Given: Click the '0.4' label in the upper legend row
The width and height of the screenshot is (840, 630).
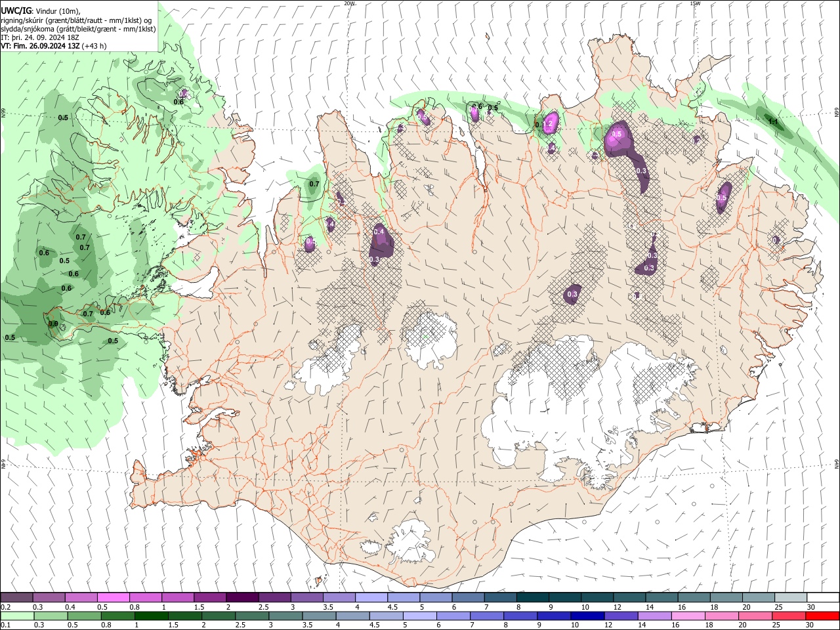Looking at the screenshot, I should pos(70,607).
